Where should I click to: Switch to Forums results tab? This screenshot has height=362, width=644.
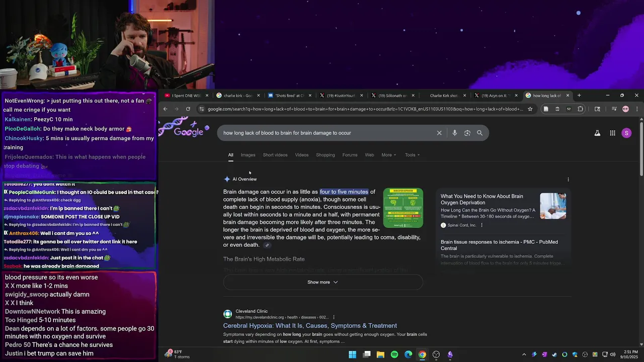pyautogui.click(x=350, y=155)
